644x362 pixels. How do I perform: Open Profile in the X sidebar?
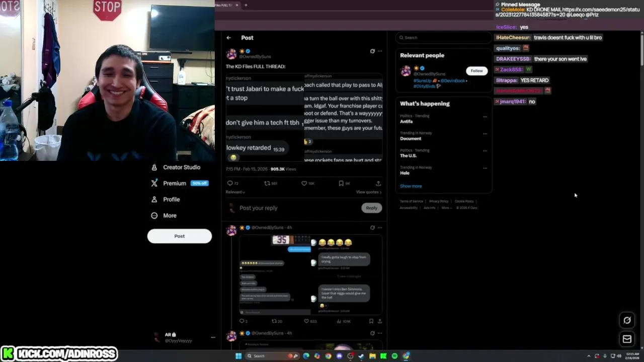coord(165,200)
